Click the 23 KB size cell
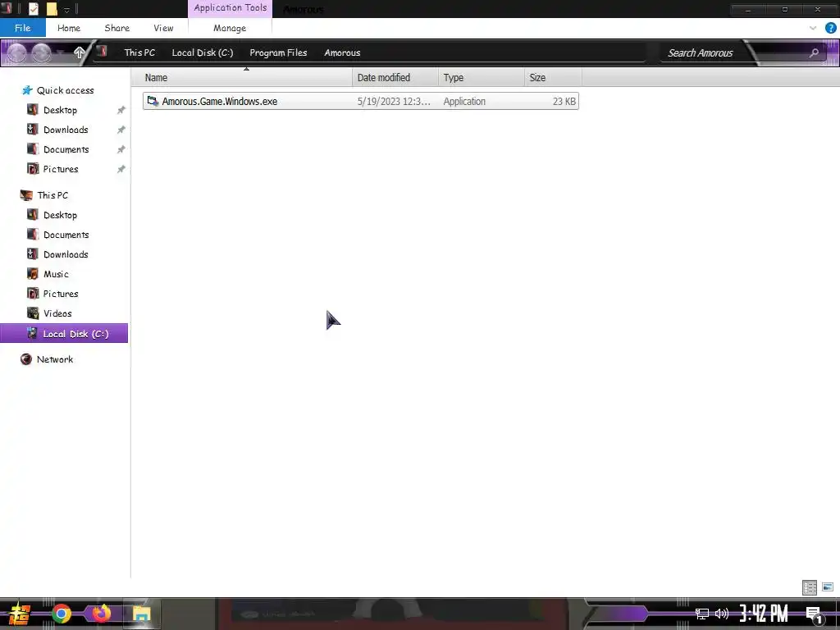 coord(564,101)
